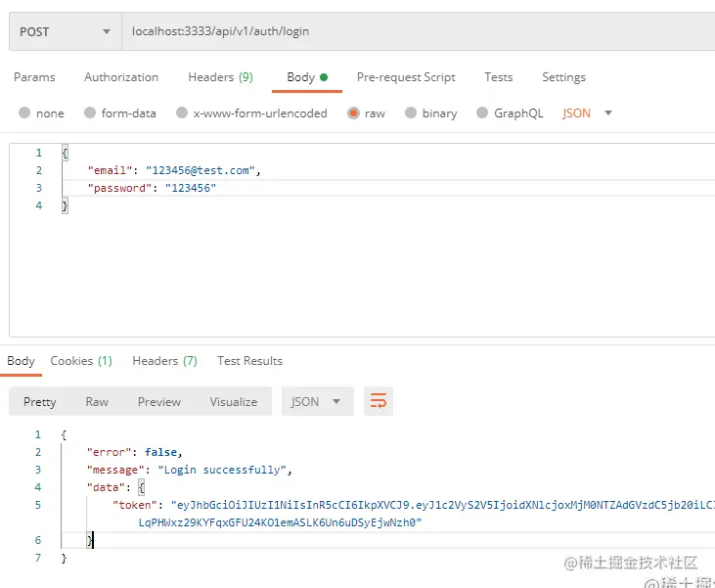Open the Pre-request Script tab
The image size is (715, 588).
coord(406,77)
